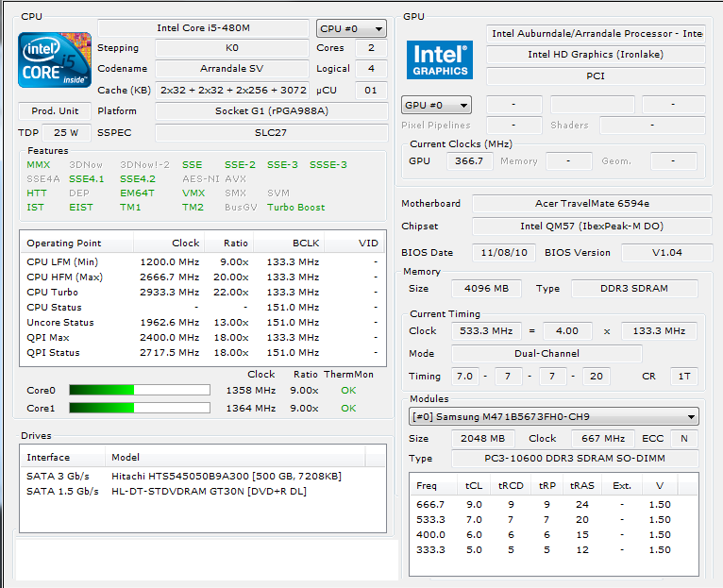723x588 pixels.
Task: Click the Freq column header in modules table
Action: click(433, 486)
